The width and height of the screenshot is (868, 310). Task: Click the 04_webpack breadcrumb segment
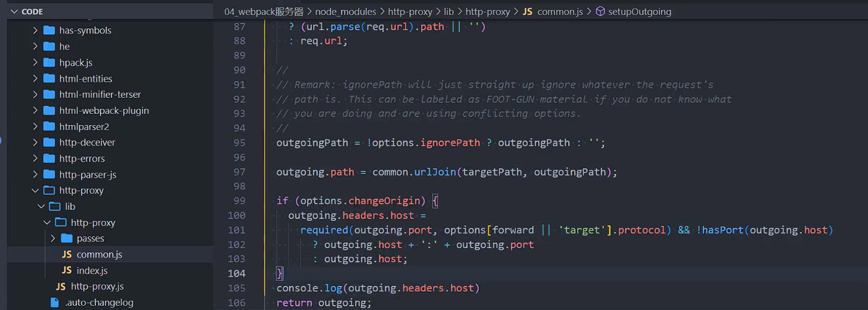[264, 11]
